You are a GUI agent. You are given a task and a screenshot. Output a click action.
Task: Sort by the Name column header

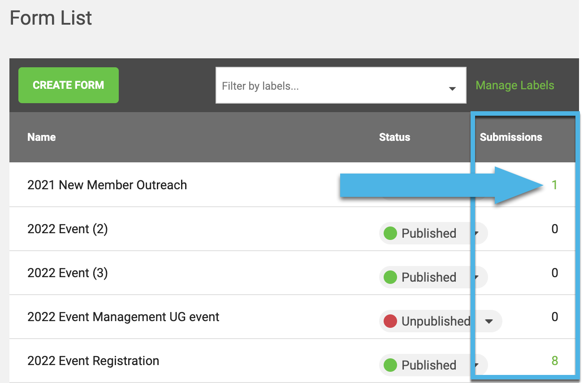(42, 137)
